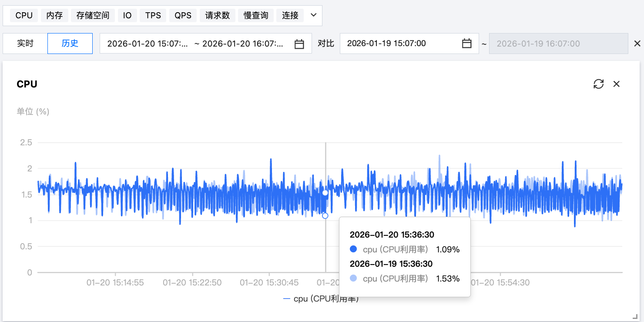The image size is (644, 322).
Task: Switch to 历史 mode
Action: pyautogui.click(x=70, y=44)
